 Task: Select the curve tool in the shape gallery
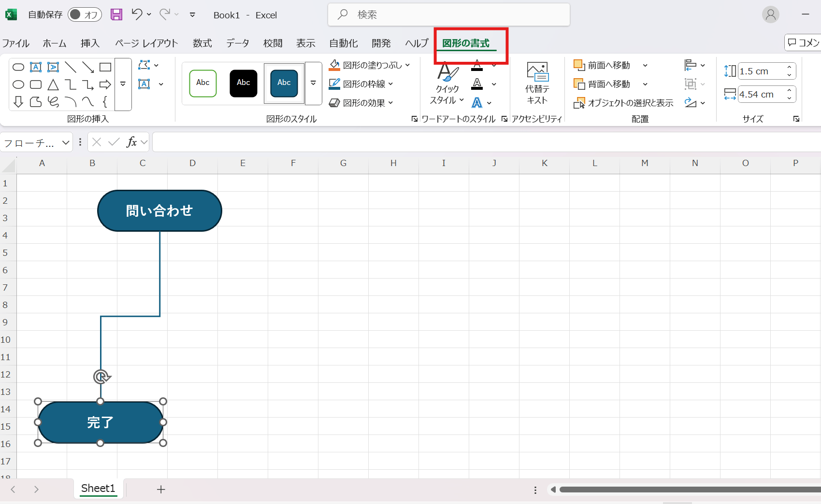tap(88, 102)
